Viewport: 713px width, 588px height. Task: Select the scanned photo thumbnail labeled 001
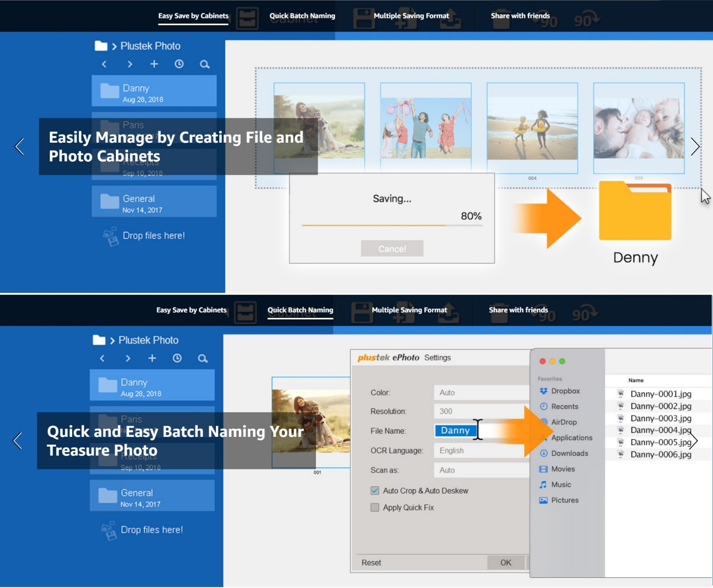pyautogui.click(x=311, y=423)
